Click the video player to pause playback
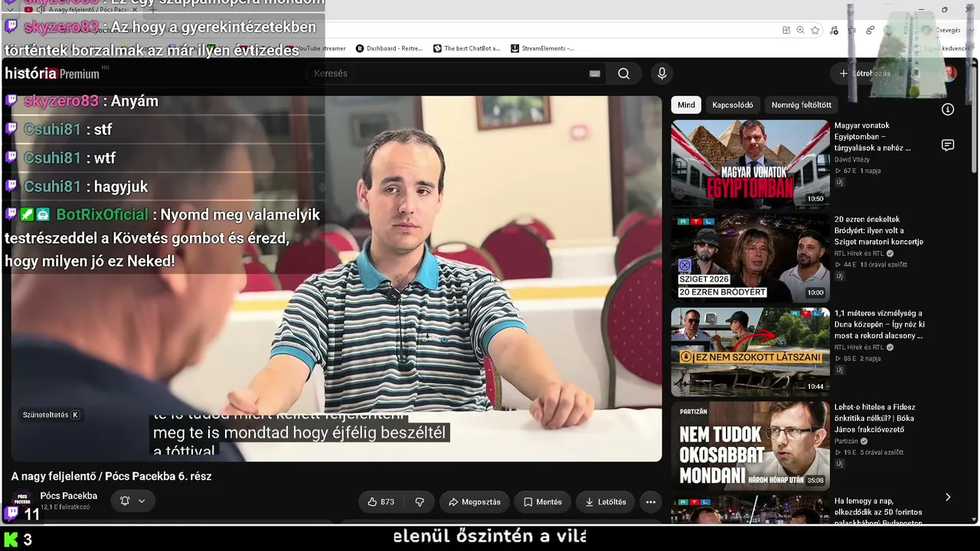 click(336, 279)
